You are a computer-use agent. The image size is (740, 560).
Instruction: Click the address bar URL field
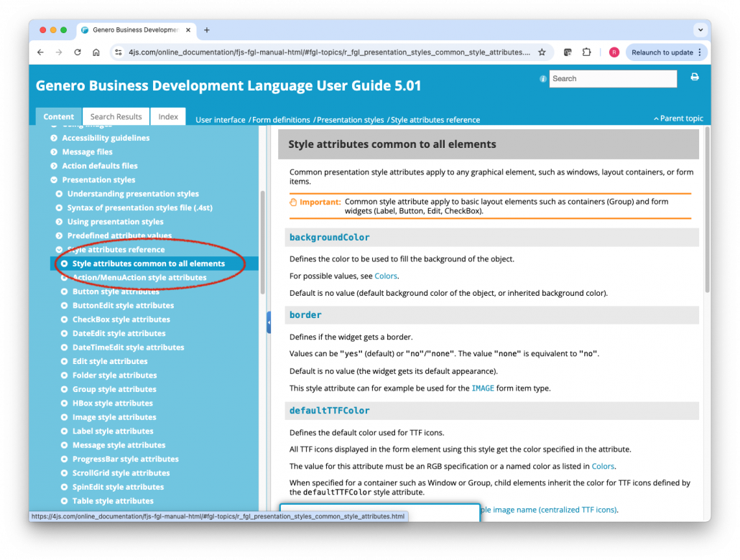click(330, 52)
